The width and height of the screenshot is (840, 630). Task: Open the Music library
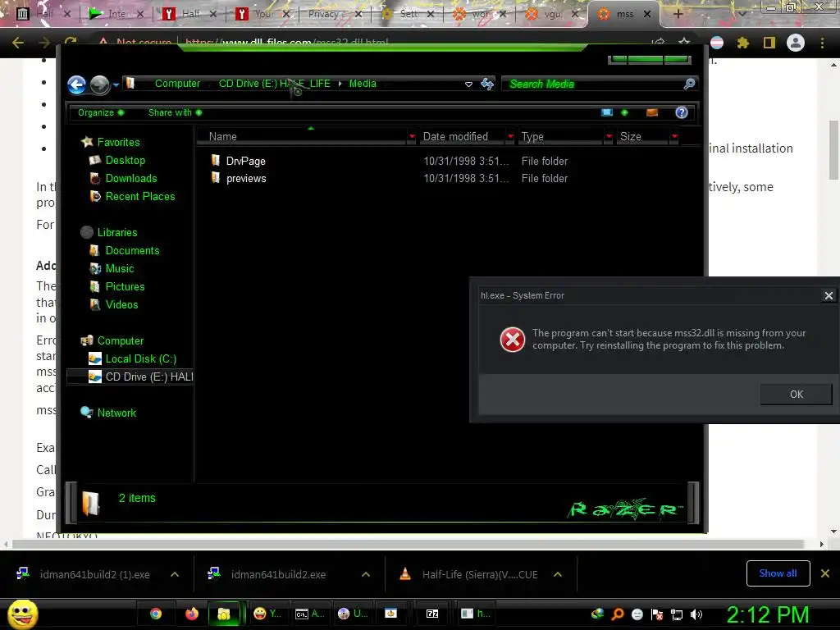pos(120,269)
